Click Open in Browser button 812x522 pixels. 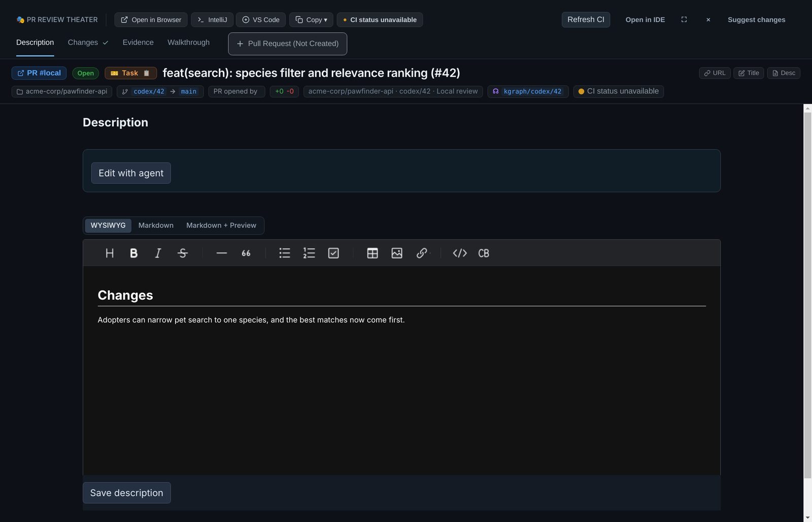[151, 20]
